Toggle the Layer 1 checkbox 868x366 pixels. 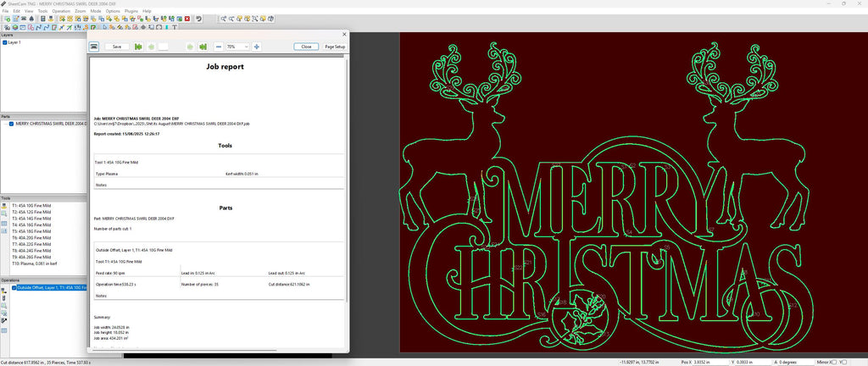click(5, 42)
